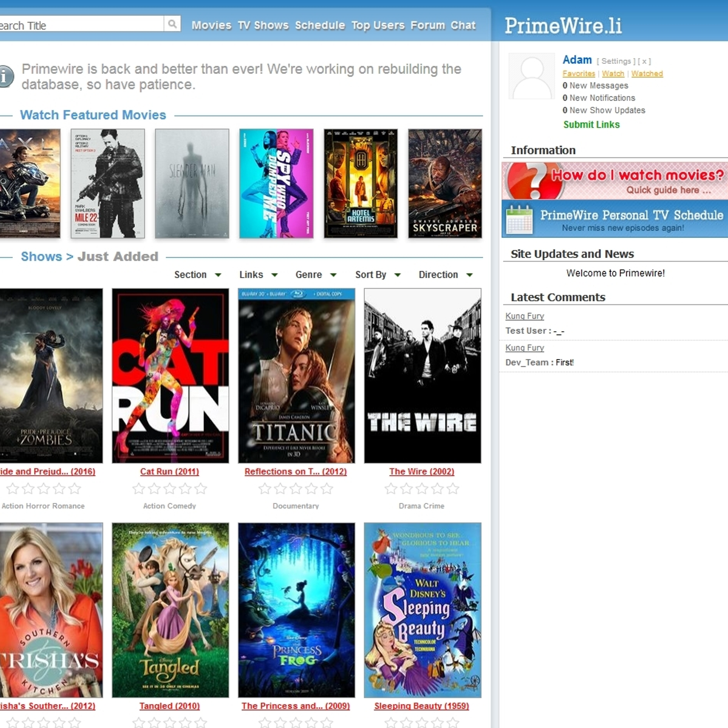
Task: Open the Watched list link
Action: coord(647,73)
